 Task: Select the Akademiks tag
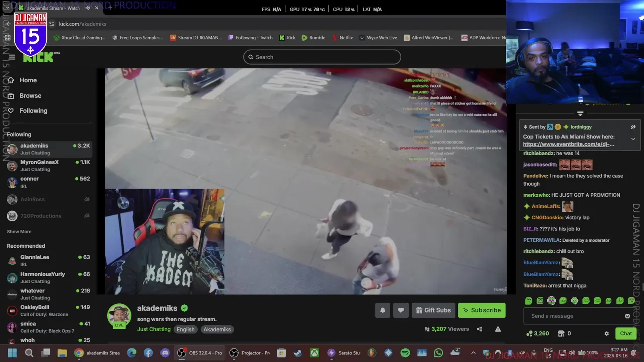coord(217,329)
